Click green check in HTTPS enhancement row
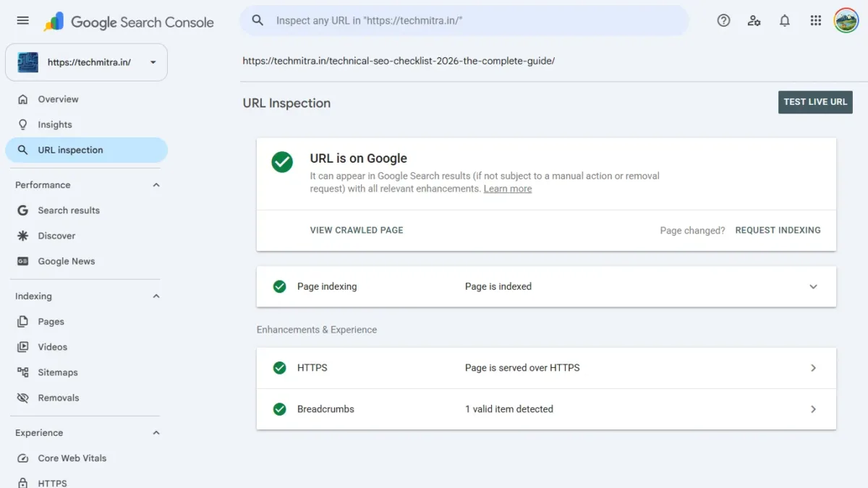This screenshot has height=488, width=868. click(280, 368)
